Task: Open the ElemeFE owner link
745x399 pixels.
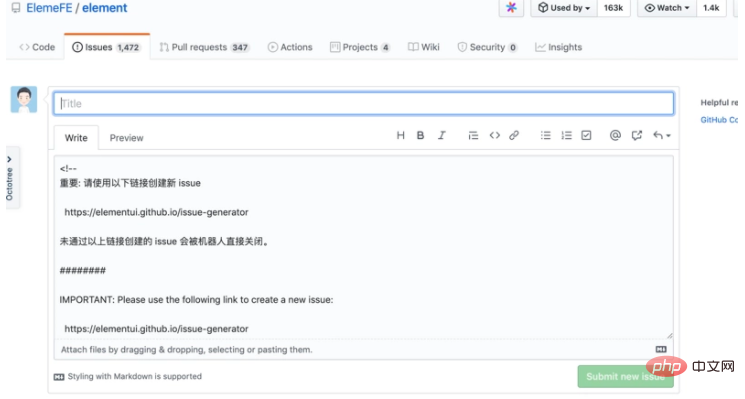Action: [x=49, y=8]
